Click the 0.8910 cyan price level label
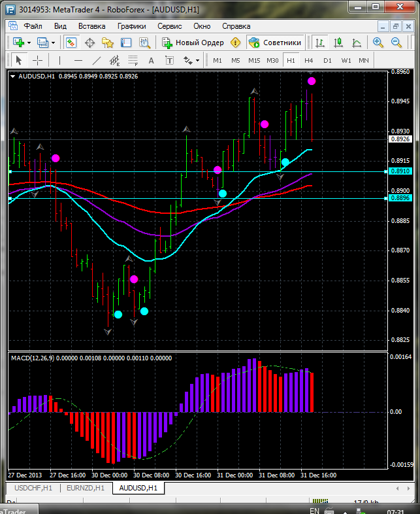 399,171
